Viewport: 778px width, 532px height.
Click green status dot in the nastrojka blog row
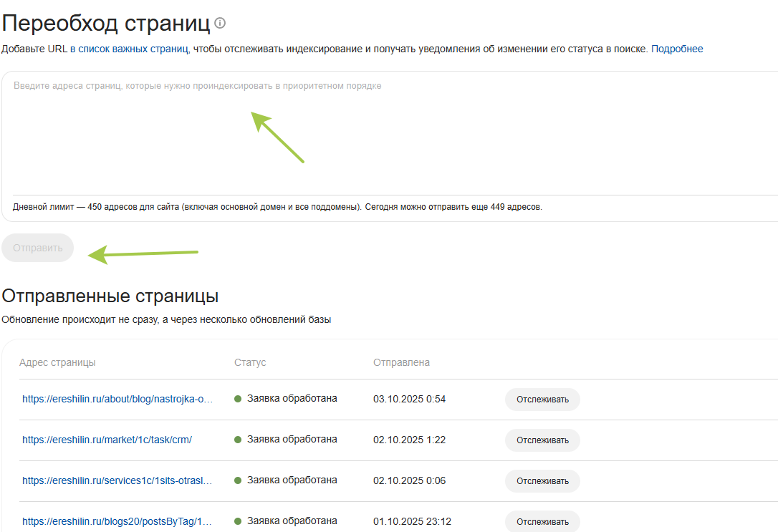click(238, 399)
